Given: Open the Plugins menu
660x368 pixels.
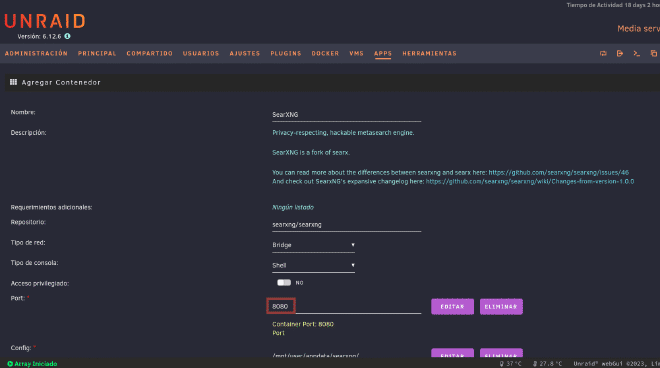Looking at the screenshot, I should pyautogui.click(x=286, y=53).
